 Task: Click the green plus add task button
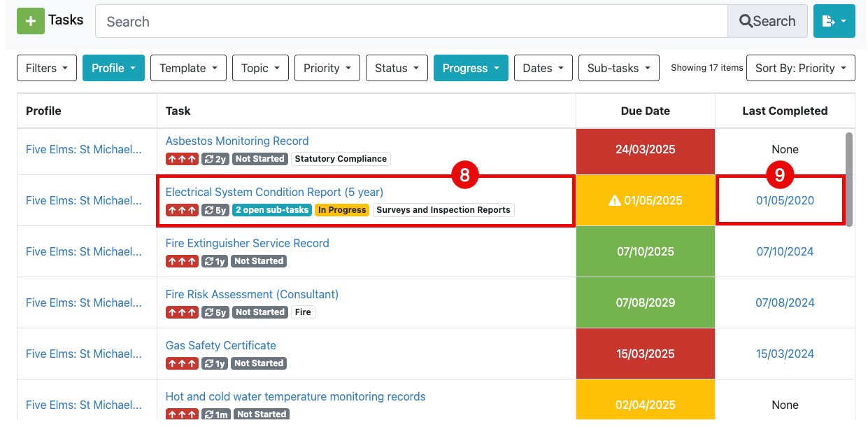30,21
